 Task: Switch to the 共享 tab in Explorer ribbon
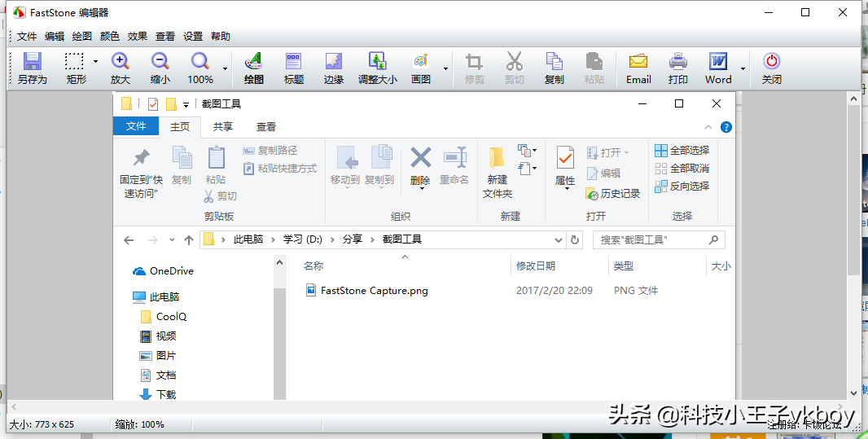tap(223, 127)
